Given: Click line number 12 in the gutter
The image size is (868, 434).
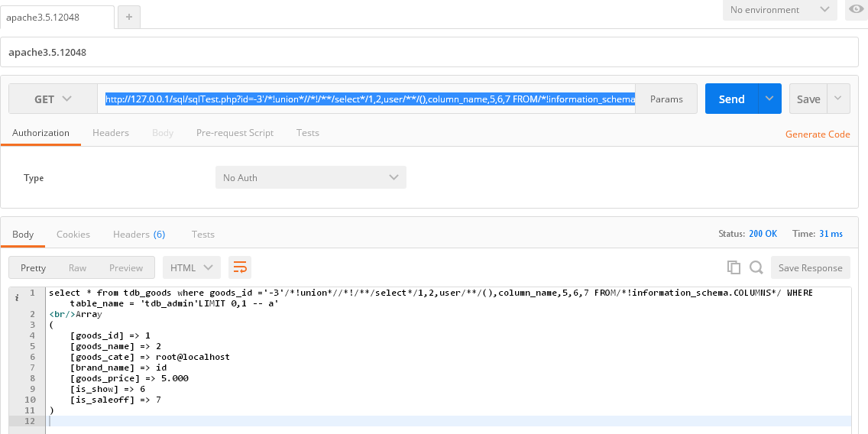Looking at the screenshot, I should 29,421.
